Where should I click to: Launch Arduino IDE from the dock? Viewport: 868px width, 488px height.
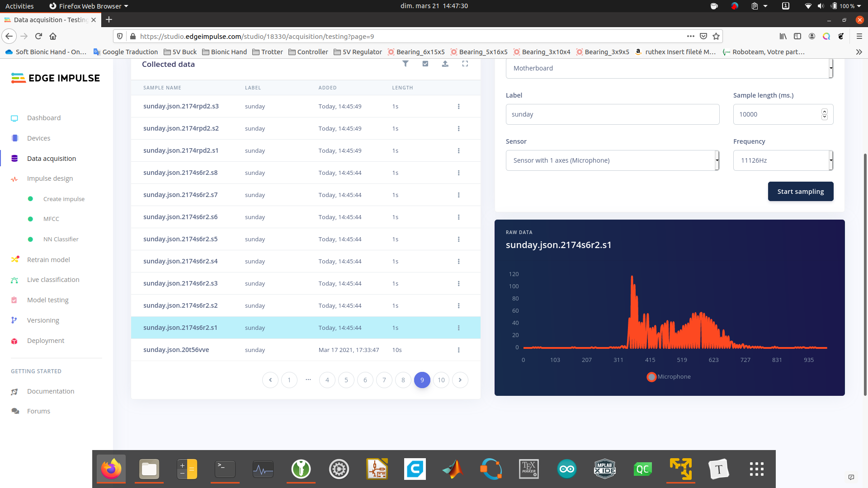[567, 469]
